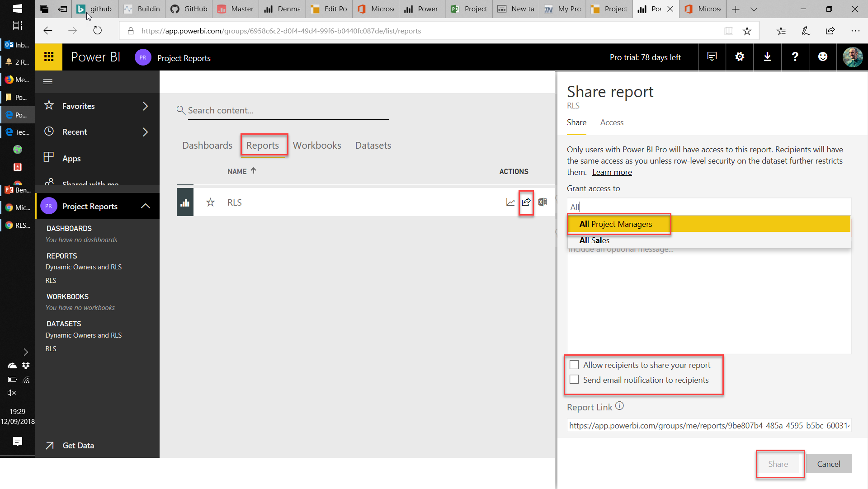Go back with the browser back arrow

48,31
